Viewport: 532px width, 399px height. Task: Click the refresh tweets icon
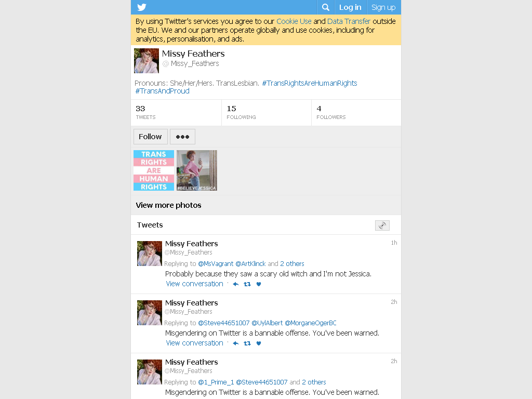[x=382, y=225]
